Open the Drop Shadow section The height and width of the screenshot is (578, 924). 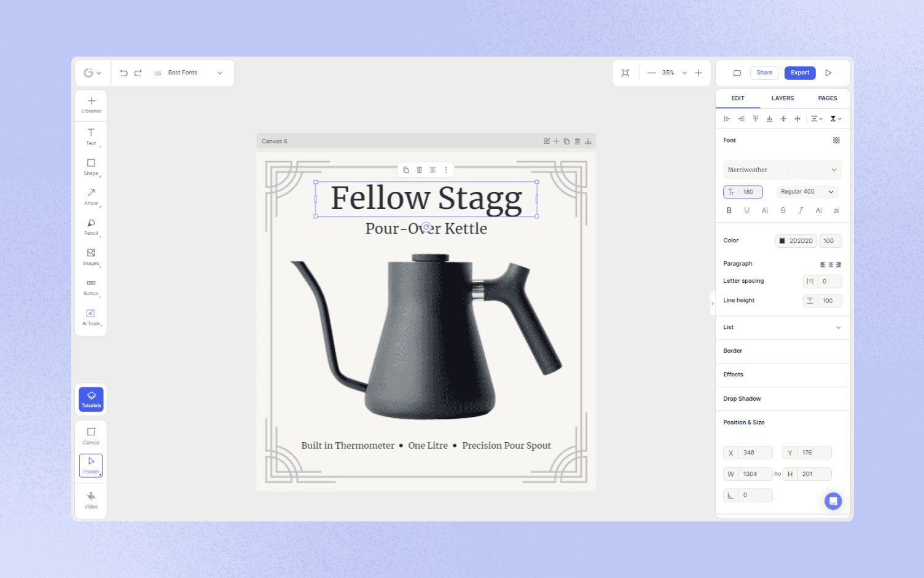(783, 398)
